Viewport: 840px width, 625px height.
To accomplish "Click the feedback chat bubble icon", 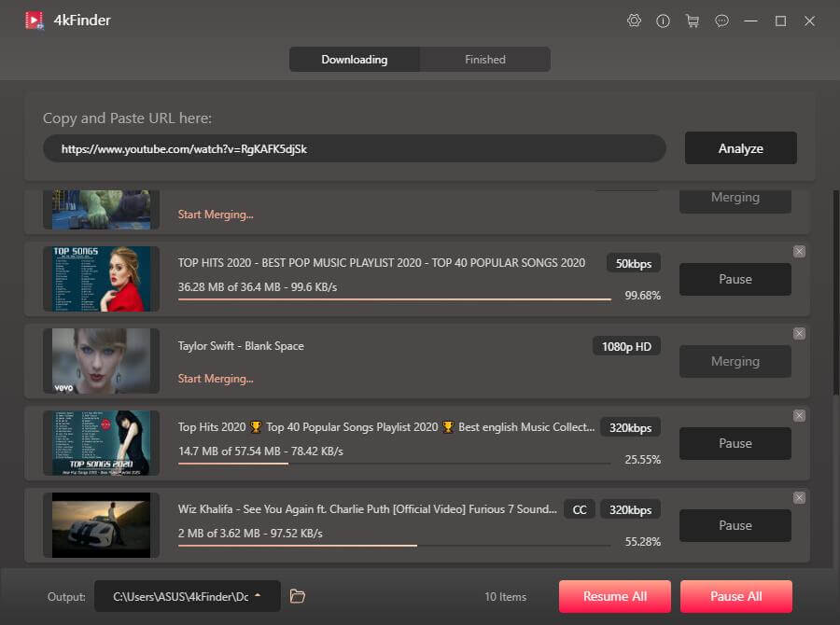I will [x=721, y=21].
